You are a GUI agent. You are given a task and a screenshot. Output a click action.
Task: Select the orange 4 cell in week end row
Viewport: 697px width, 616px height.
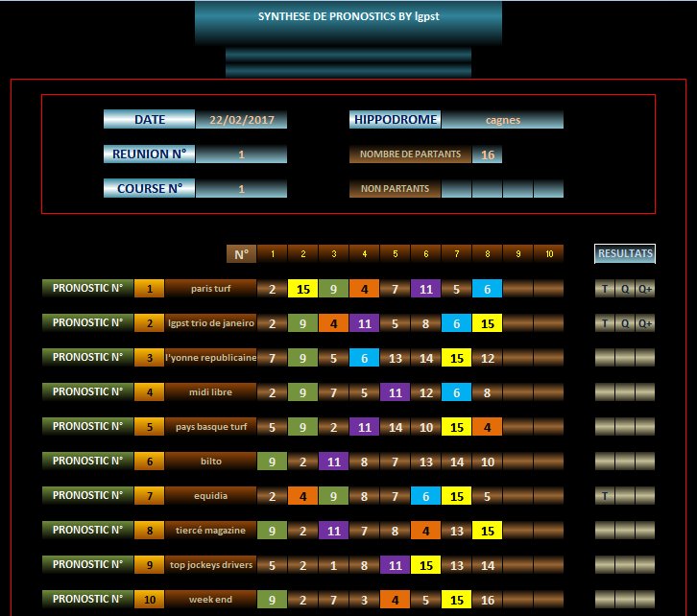tap(395, 600)
